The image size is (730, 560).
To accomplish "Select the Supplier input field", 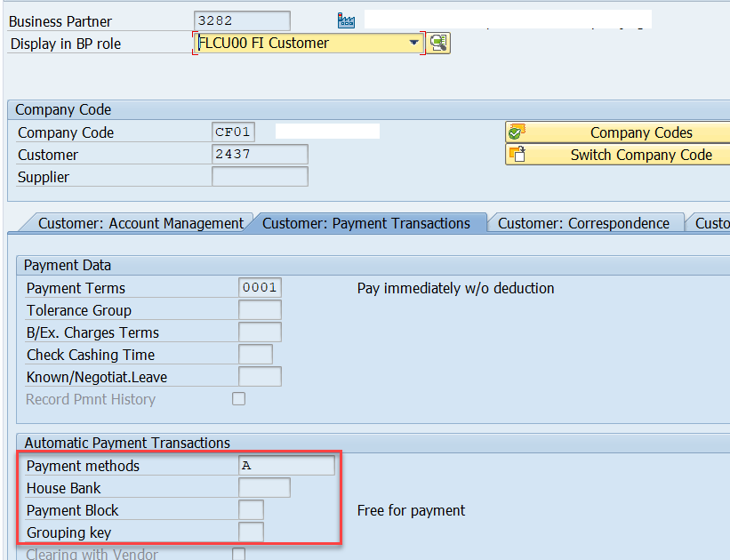I will [258, 176].
